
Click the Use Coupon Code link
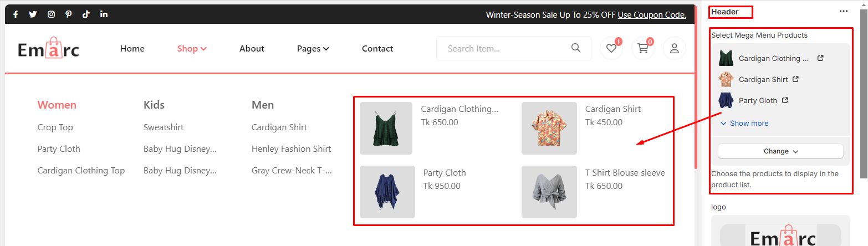click(x=652, y=15)
